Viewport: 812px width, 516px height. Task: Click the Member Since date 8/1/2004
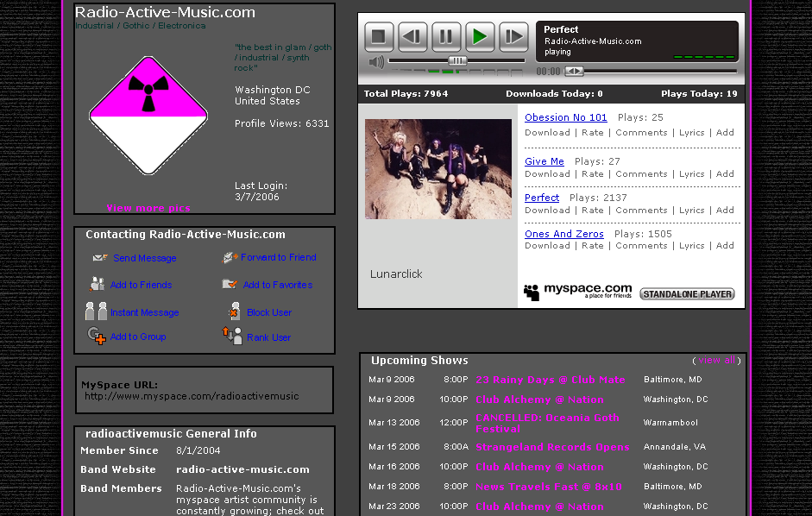click(x=198, y=450)
